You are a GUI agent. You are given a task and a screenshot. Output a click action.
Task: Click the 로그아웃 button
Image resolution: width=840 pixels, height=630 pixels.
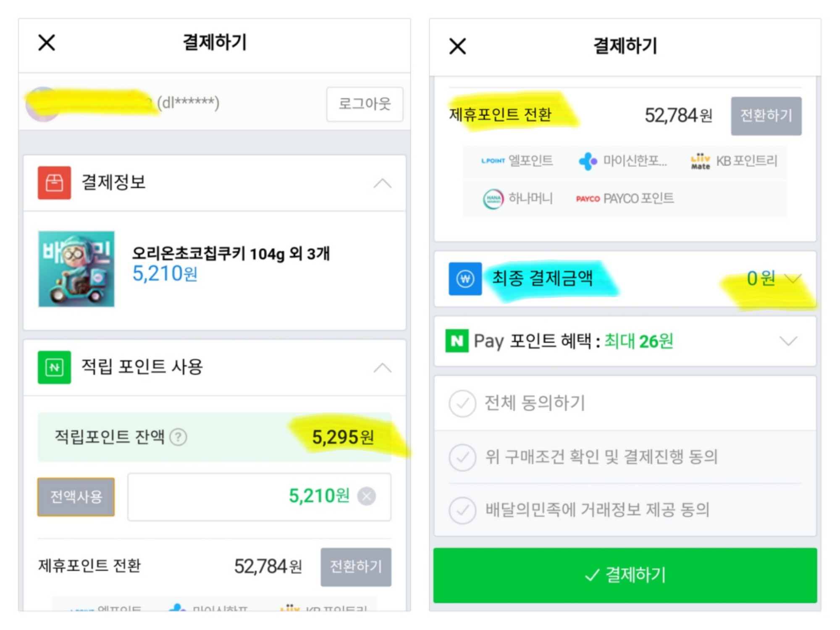coord(365,104)
